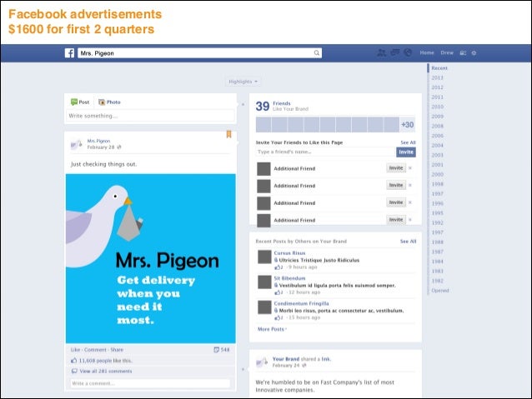This screenshot has height=399, width=532.
Task: Click the blue Invite button
Action: tap(406, 152)
